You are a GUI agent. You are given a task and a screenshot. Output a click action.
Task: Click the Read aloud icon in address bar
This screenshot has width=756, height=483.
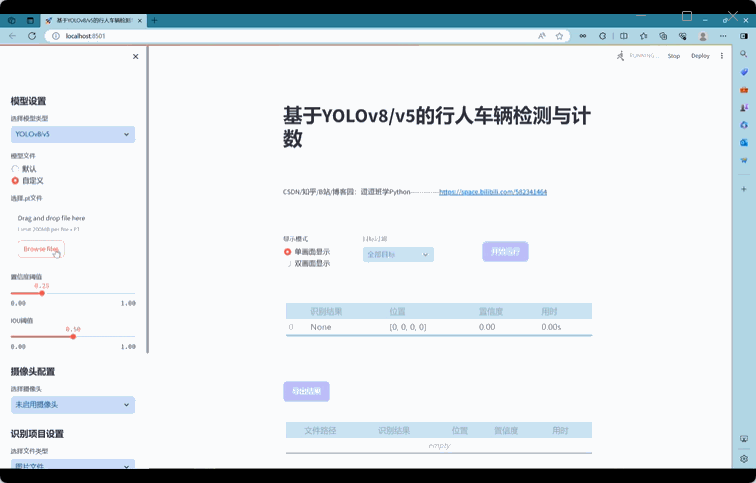(542, 36)
